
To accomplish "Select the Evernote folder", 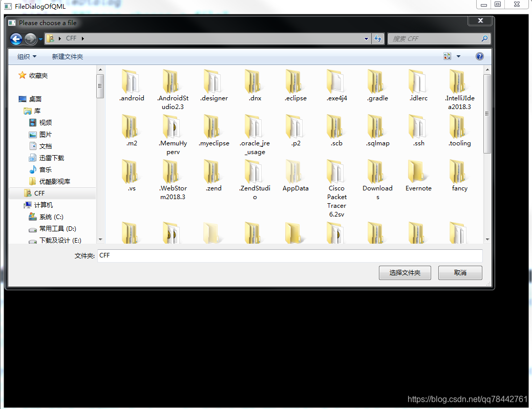I will 418,176.
